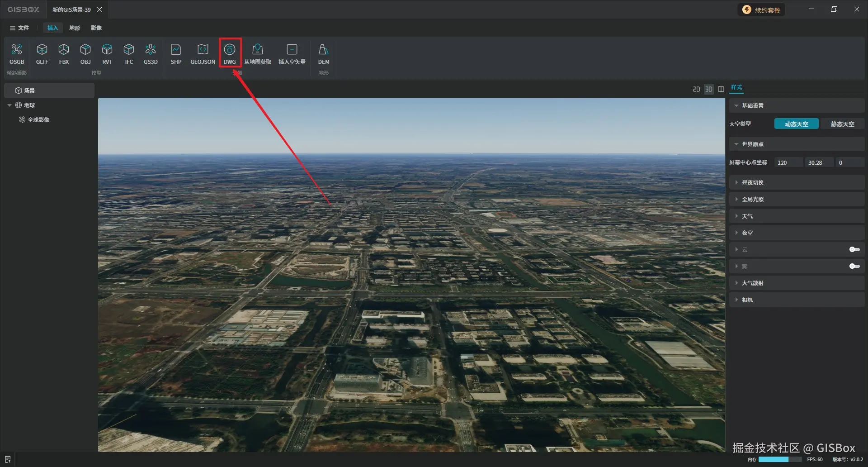Image resolution: width=868 pixels, height=467 pixels.
Task: Toggle the 雾 fog switch
Action: point(854,266)
